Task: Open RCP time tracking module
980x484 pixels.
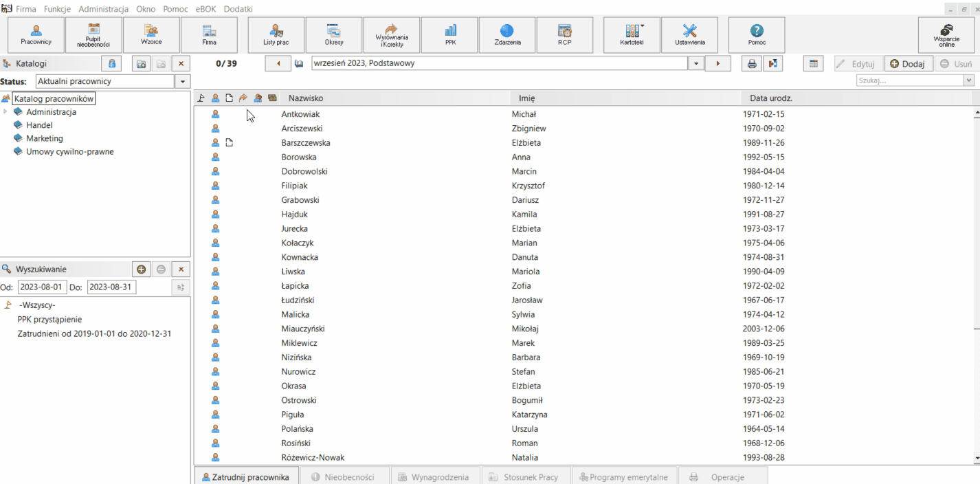Action: point(564,35)
